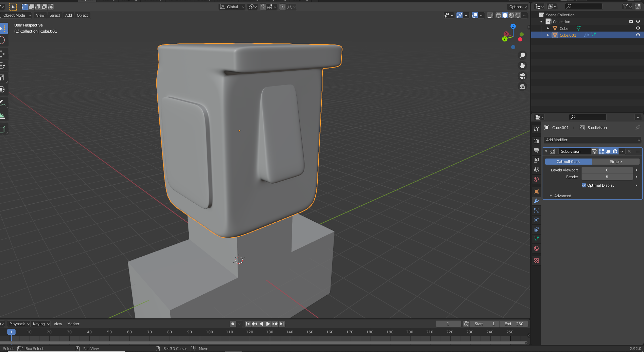Open the Add menu in the viewport
Viewport: 644px width, 352px height.
point(69,15)
